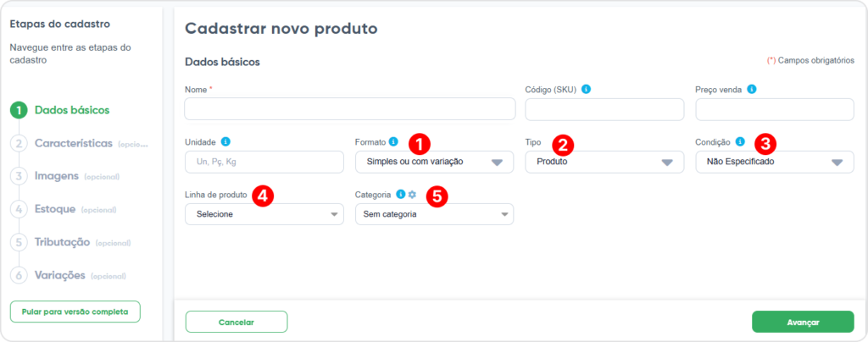Viewport: 868px width, 342px height.
Task: Click the info icon next to Unidade
Action: 225,141
